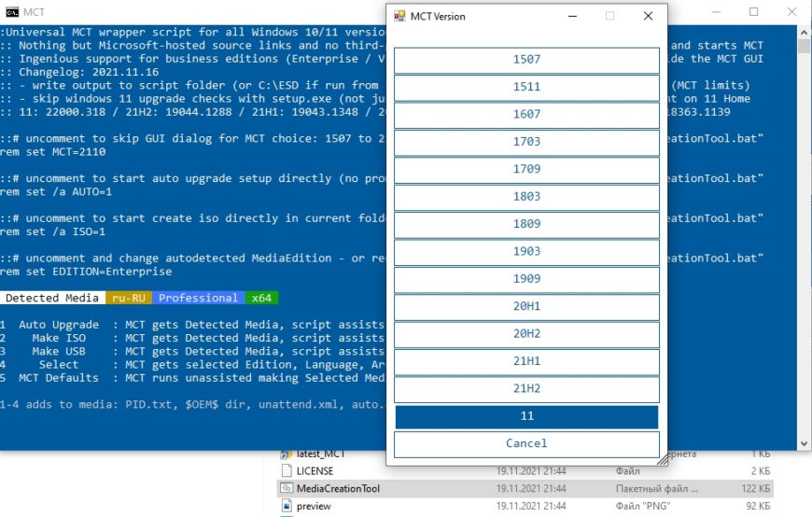Select the MediaCreationTool batch file

337,489
